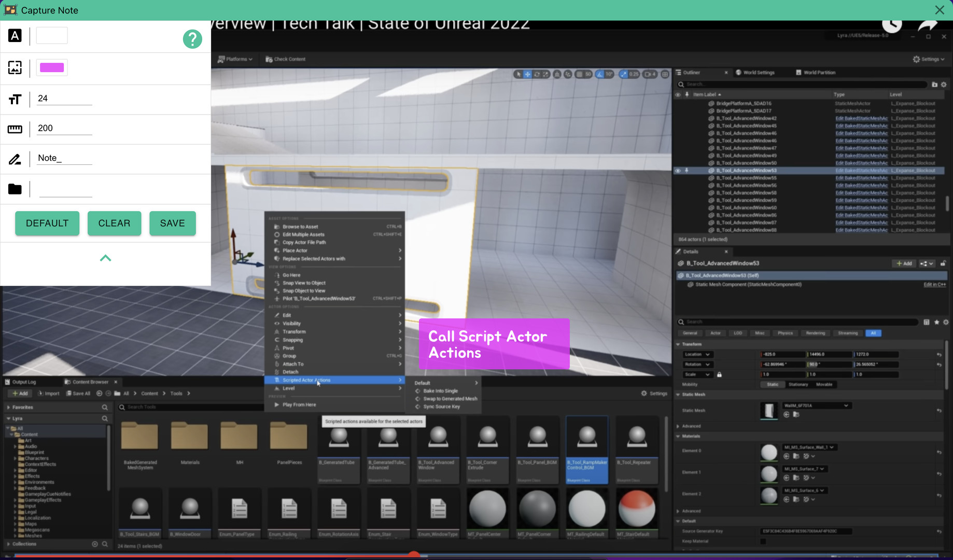The width and height of the screenshot is (953, 560).
Task: Click the magenta background color swatch
Action: (x=51, y=67)
